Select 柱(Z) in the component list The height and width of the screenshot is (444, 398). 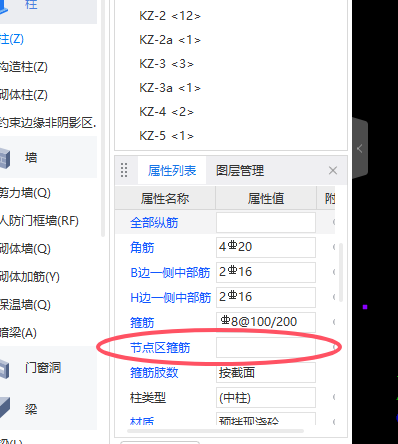tap(12, 39)
